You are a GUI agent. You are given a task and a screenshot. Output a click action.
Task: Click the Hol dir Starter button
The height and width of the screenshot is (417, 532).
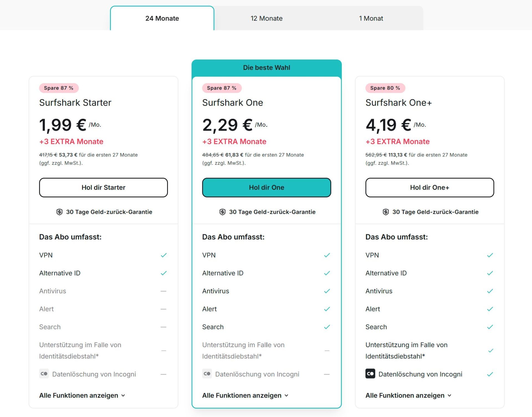[103, 187]
